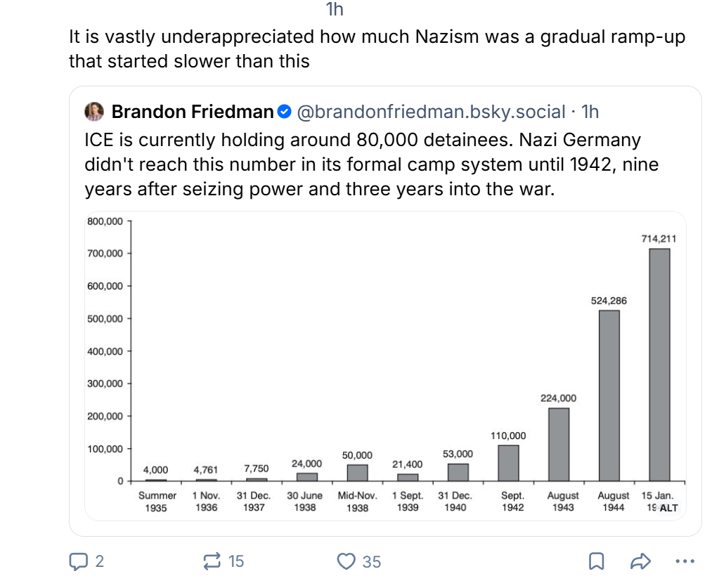Open the quoted post text about ICE detainees
This screenshot has height=588, width=719.
[373, 164]
